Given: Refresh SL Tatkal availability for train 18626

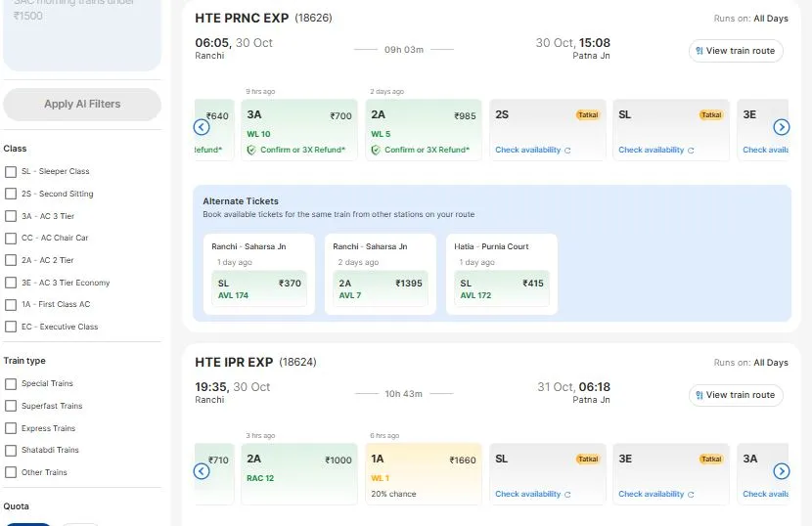Looking at the screenshot, I should (x=656, y=150).
